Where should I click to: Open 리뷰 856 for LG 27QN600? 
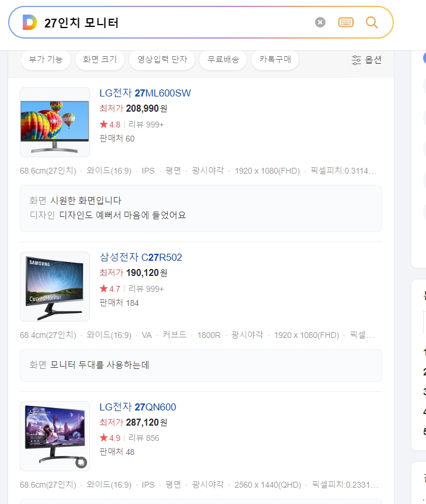tap(144, 438)
